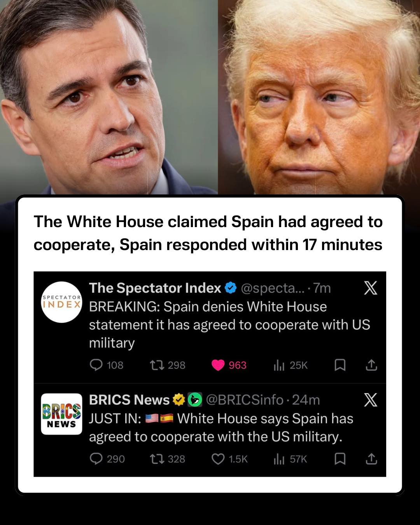Open views chart icon showing 57K
The image size is (420, 525).
(279, 459)
